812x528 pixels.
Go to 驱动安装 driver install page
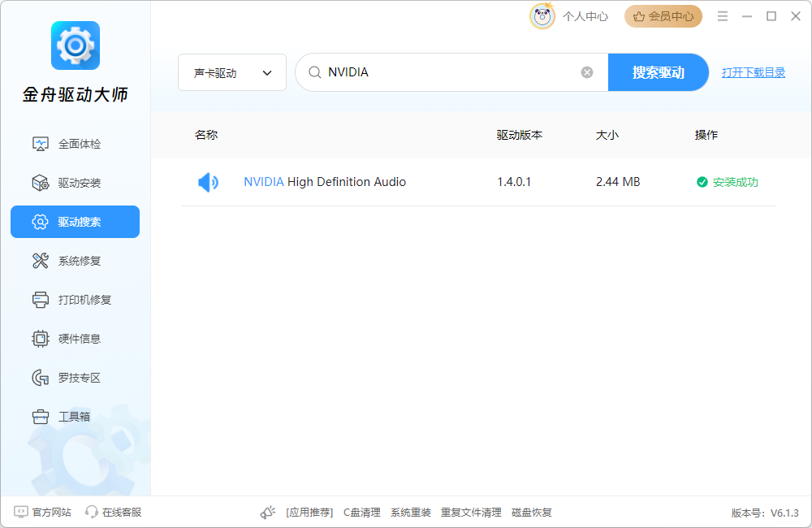[x=75, y=183]
